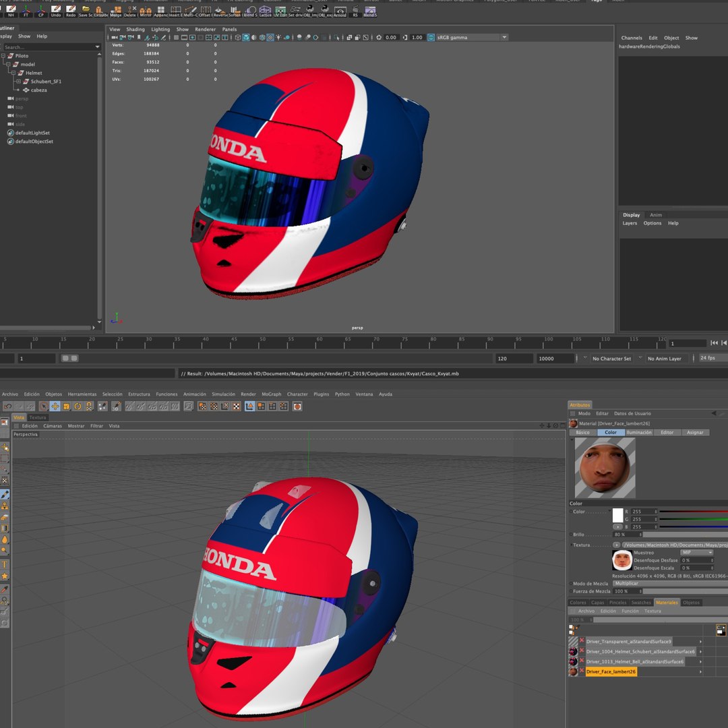Open the Shading menu in Maya viewport
This screenshot has height=728, width=728.
135,29
